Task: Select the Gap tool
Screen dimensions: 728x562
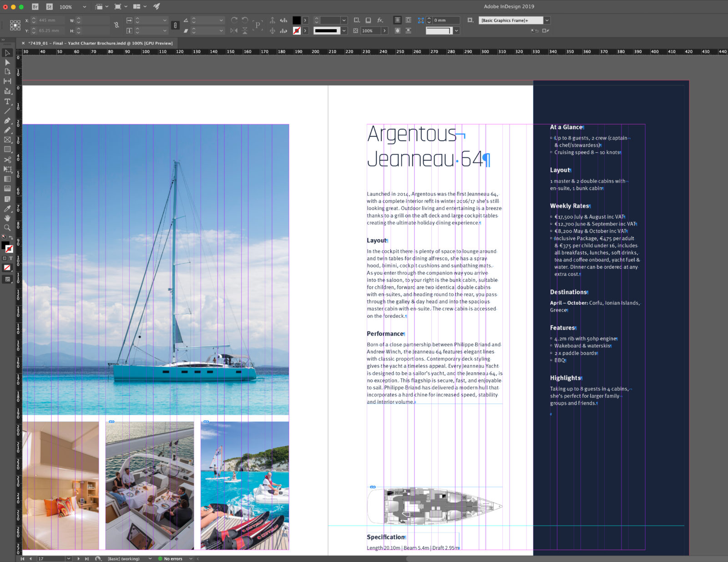Action: click(7, 81)
